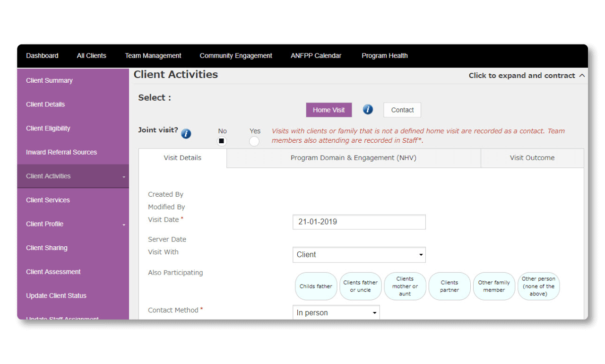This screenshot has height=364, width=605.
Task: Open the Visit Outcome tab
Action: point(532,158)
